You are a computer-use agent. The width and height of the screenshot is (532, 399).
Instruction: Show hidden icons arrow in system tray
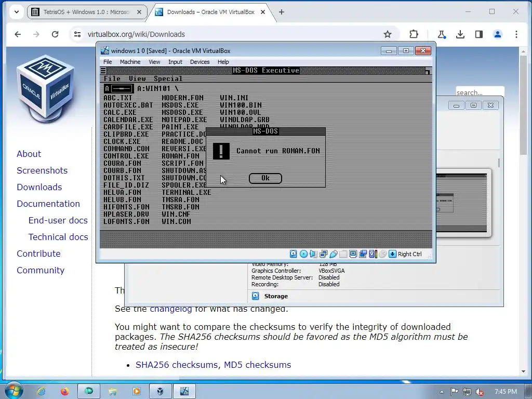tap(442, 392)
